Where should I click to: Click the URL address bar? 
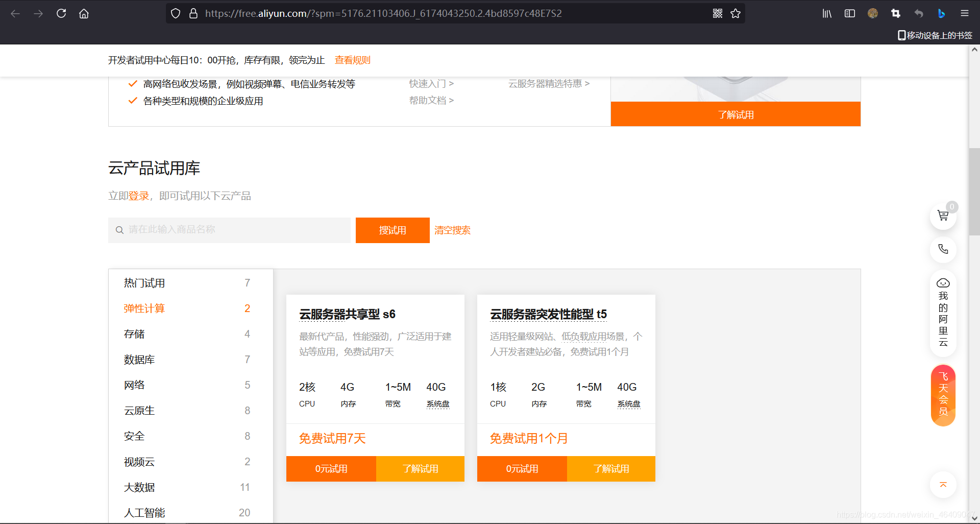point(454,14)
